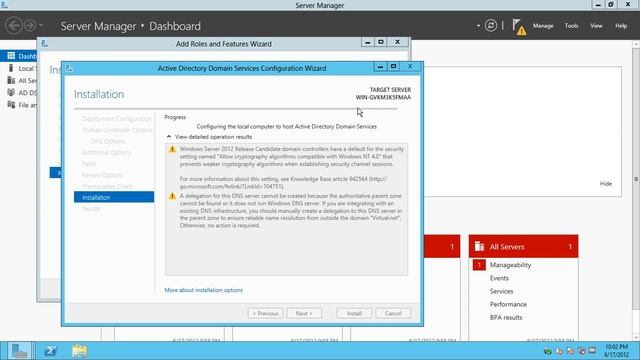Select Local Server icon in left pane

tap(11, 68)
